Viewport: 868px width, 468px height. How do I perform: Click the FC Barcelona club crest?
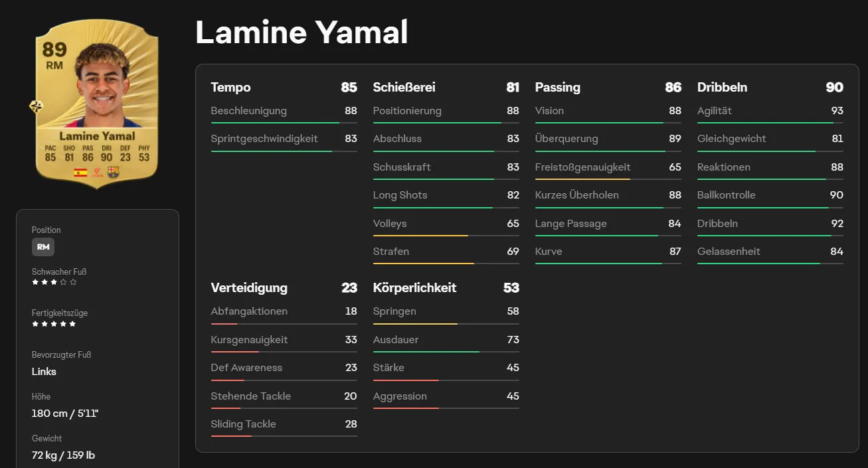coord(113,173)
